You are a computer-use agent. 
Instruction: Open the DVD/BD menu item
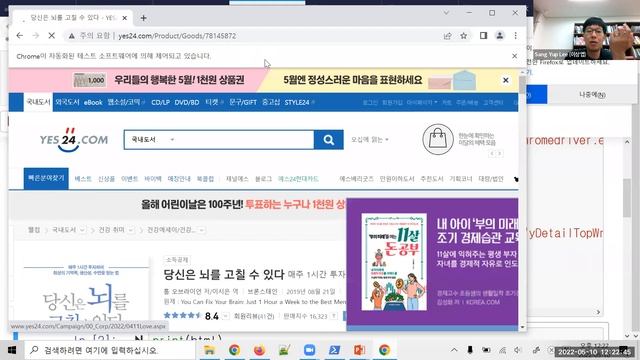pyautogui.click(x=187, y=102)
